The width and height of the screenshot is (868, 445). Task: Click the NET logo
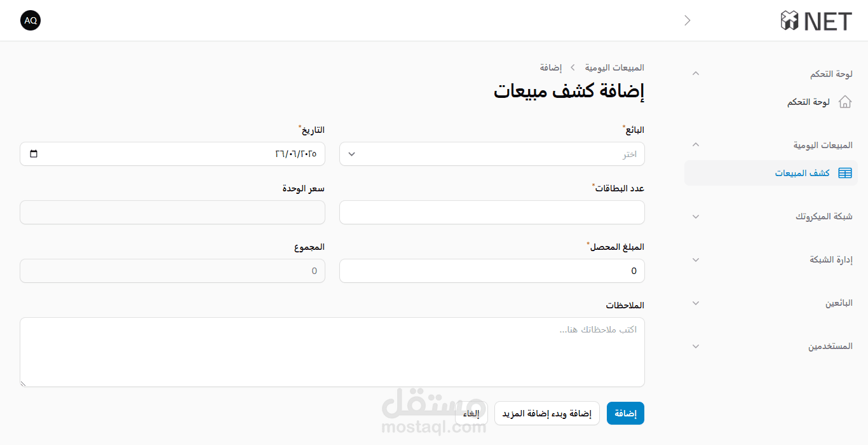click(817, 21)
